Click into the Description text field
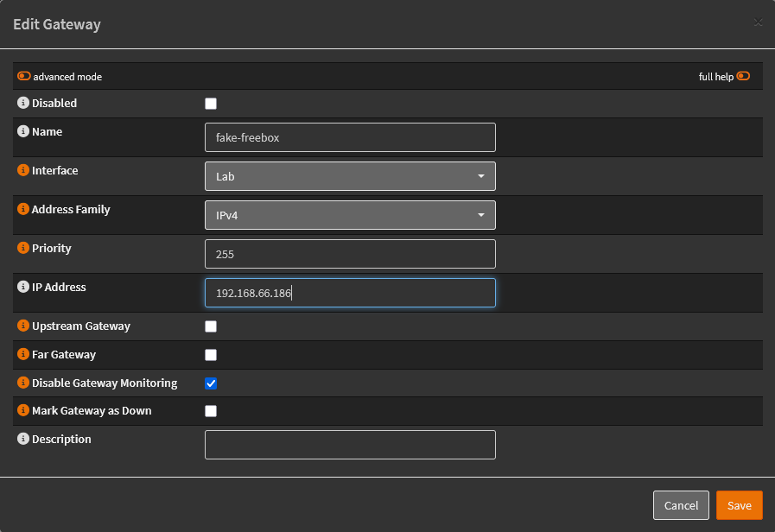 [x=350, y=445]
